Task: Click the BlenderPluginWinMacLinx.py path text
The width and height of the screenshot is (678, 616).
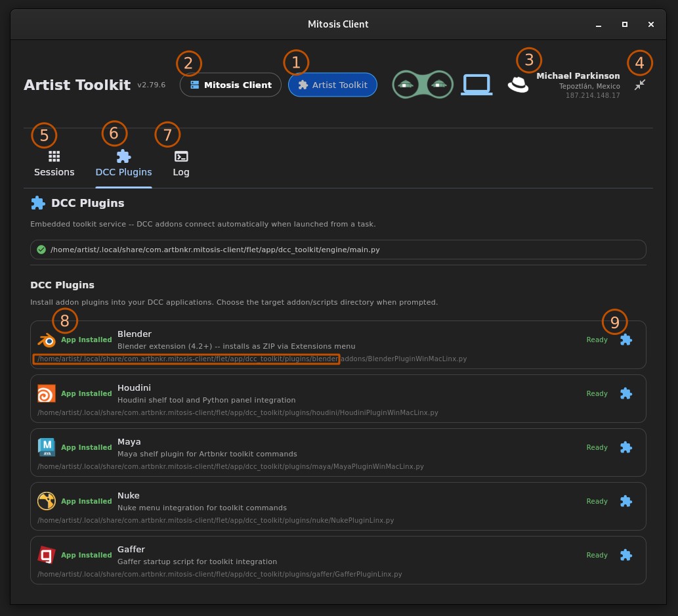Action: [x=252, y=359]
